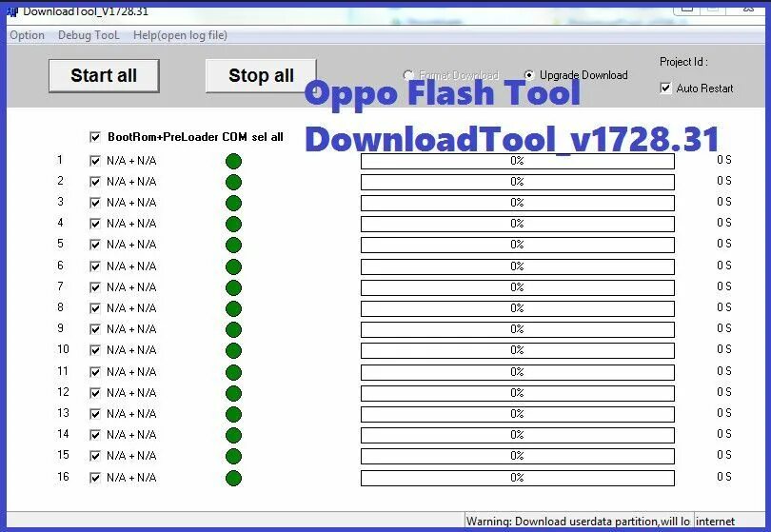Open the Debug TooL menu
This screenshot has height=532, width=771.
click(89, 35)
